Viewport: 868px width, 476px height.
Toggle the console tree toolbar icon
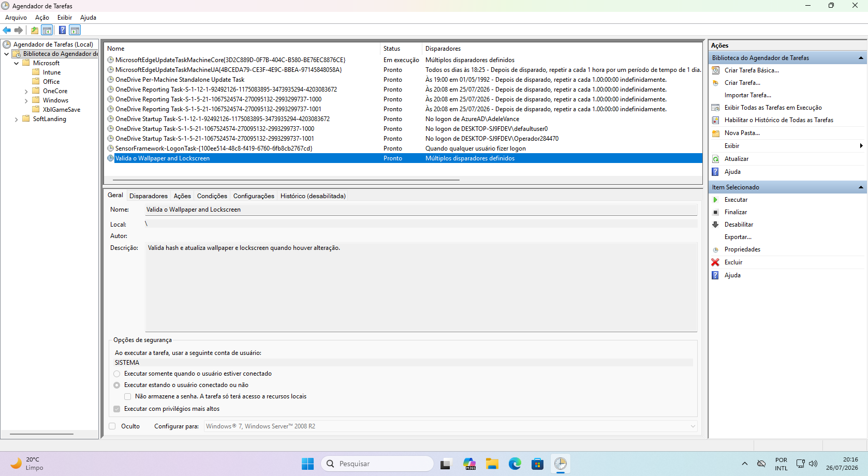point(47,30)
